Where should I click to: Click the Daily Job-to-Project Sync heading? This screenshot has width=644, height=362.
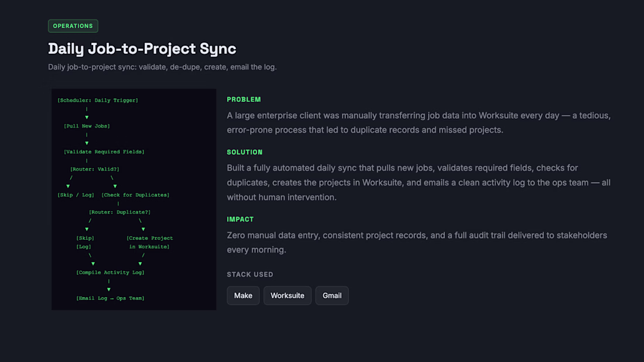pos(142,49)
